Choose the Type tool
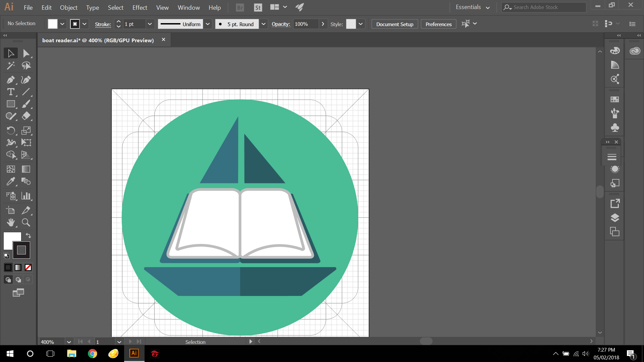 pos(11,92)
